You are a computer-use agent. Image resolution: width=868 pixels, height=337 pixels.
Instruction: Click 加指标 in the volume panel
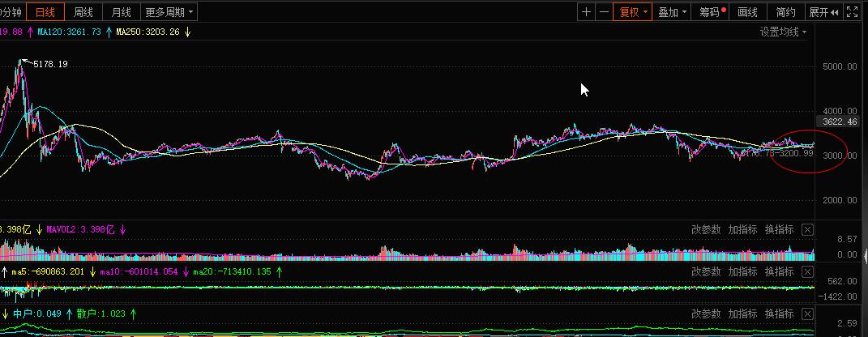tap(742, 229)
